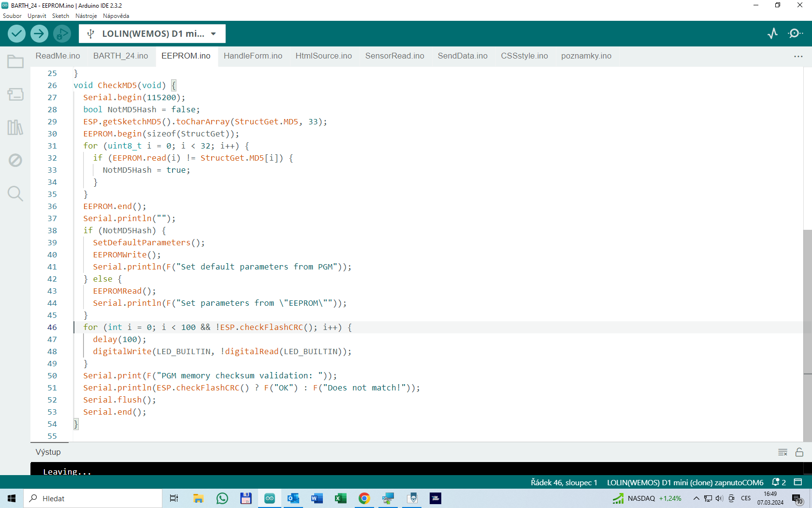
Task: Click the Upload sketch arrow button
Action: (39, 33)
